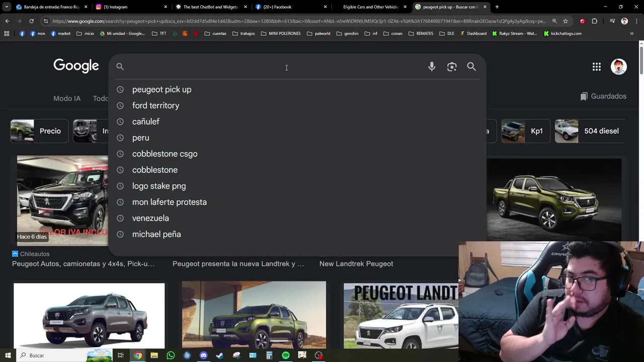Submit search with the magnifier button
The height and width of the screenshot is (362, 644).
pyautogui.click(x=471, y=66)
